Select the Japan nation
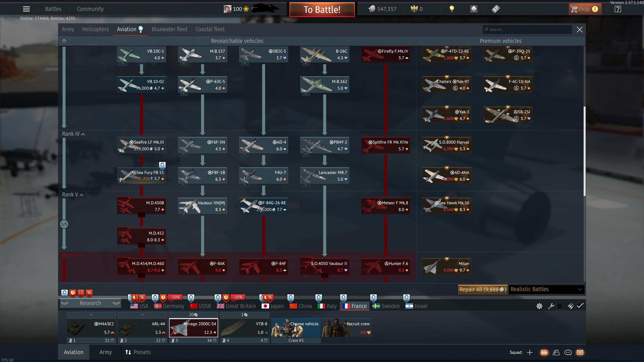644x362 pixels. (273, 306)
